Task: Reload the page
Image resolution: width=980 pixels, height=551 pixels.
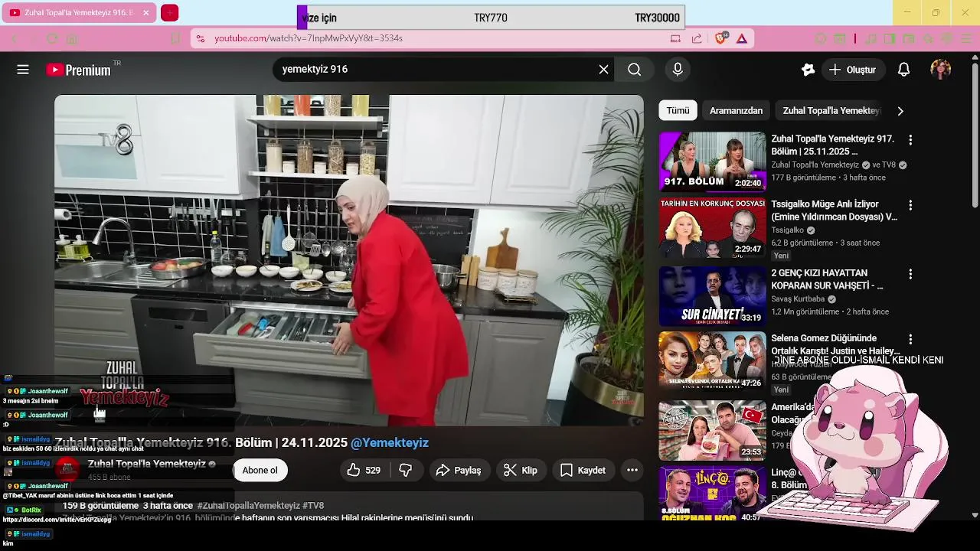Action: tap(52, 38)
